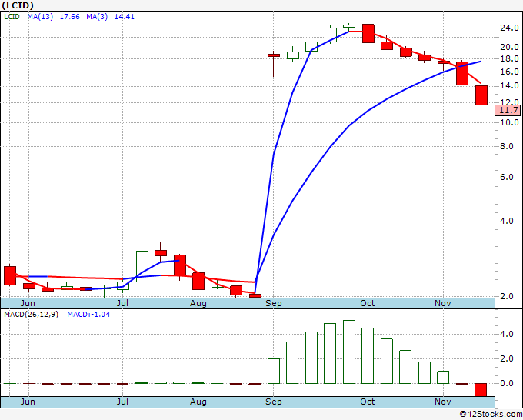Click Jul on the MACD panel date axis
Viewport: 523px width, 420px height.
(122, 402)
